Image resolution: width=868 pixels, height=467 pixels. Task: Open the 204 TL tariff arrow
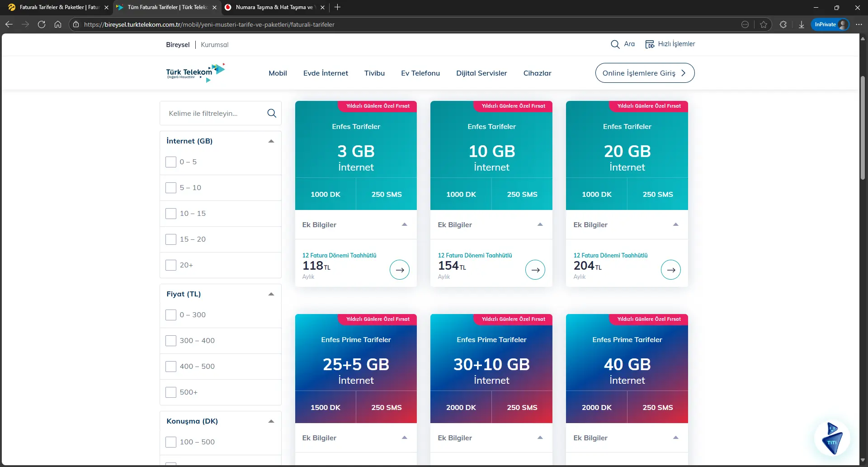pyautogui.click(x=671, y=270)
